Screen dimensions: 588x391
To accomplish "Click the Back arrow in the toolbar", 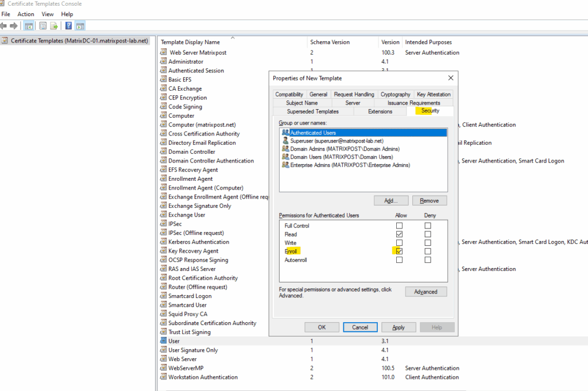I will click(x=4, y=26).
